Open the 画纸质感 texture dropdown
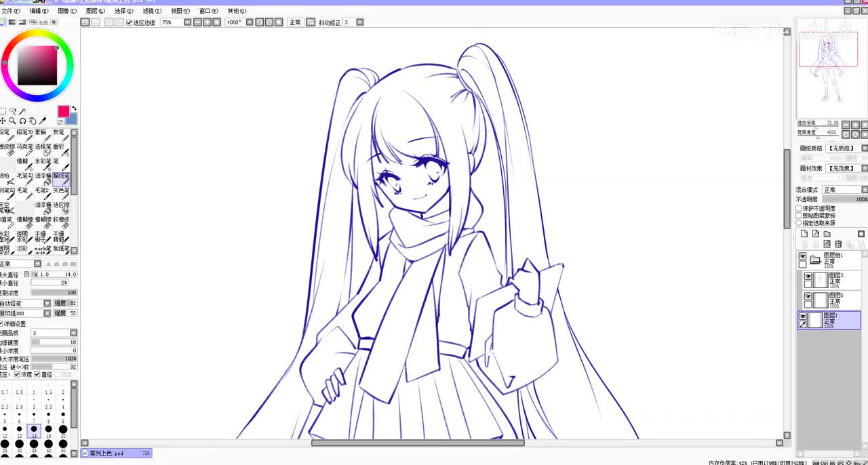 [x=864, y=148]
